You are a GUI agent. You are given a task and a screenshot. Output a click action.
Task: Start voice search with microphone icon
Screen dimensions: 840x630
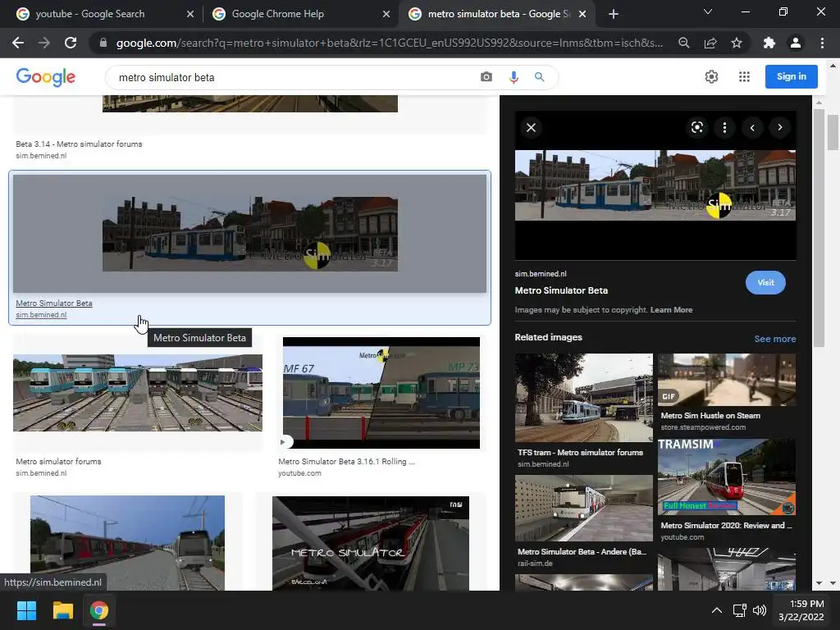click(x=514, y=77)
